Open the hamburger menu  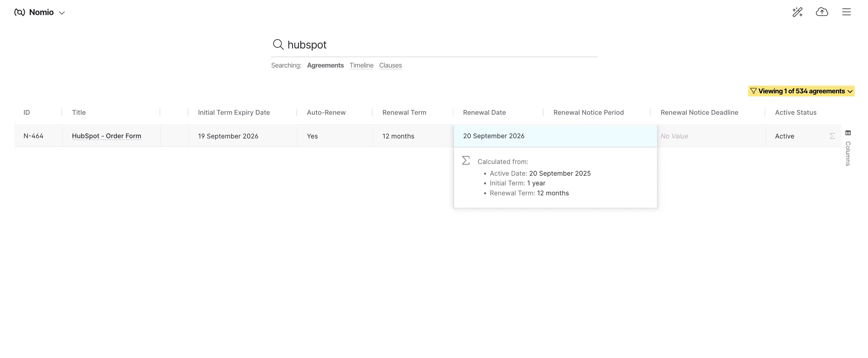click(x=847, y=12)
